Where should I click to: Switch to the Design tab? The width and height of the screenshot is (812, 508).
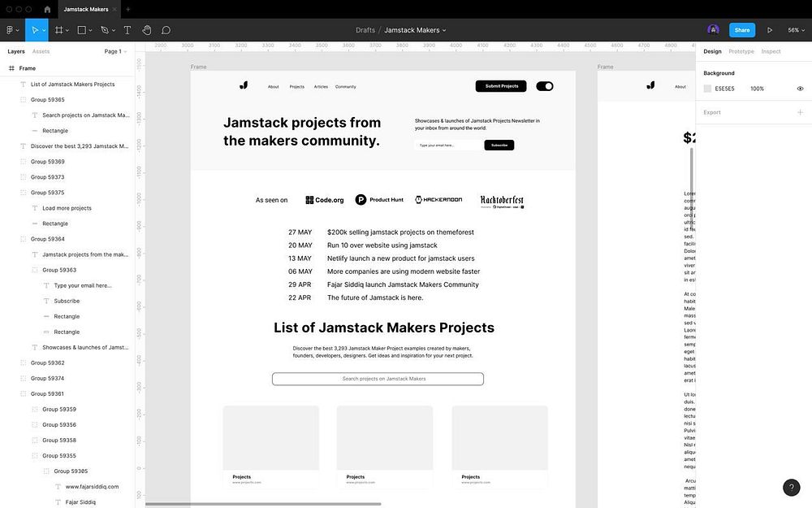tap(712, 51)
